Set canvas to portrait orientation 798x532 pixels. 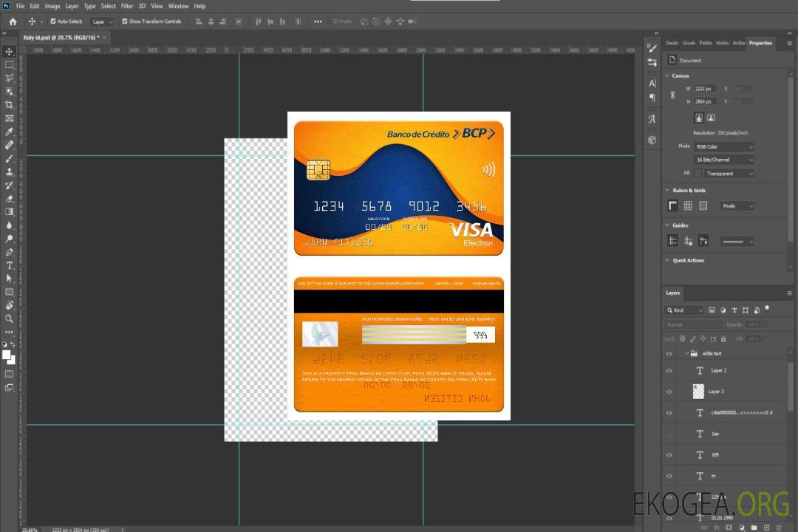click(x=699, y=117)
